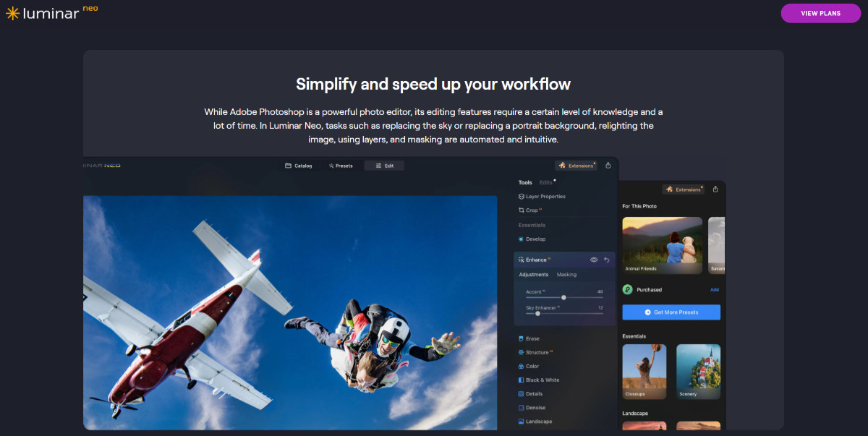Open the Layer Properties tool
Screen dimensions: 868x436
pos(542,197)
